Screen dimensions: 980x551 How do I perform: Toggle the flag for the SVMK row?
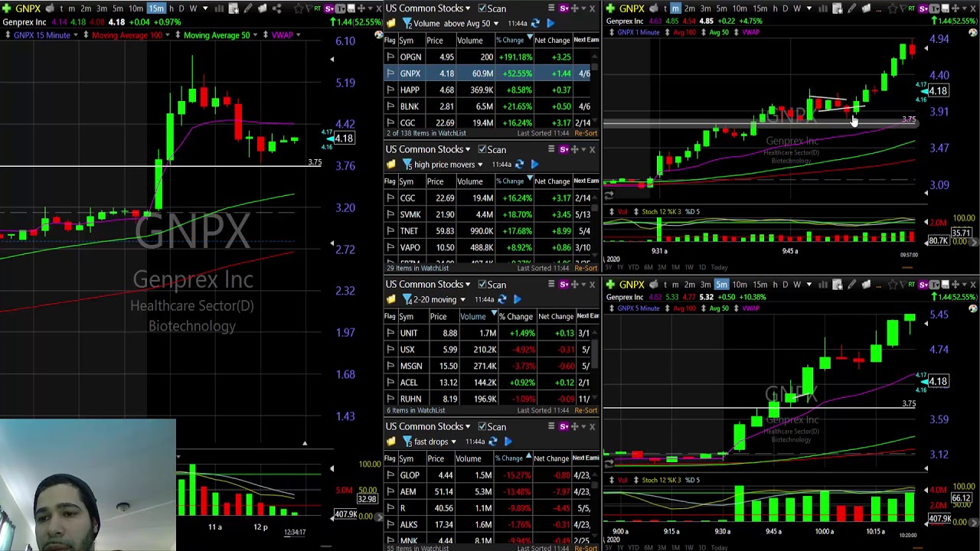(390, 214)
